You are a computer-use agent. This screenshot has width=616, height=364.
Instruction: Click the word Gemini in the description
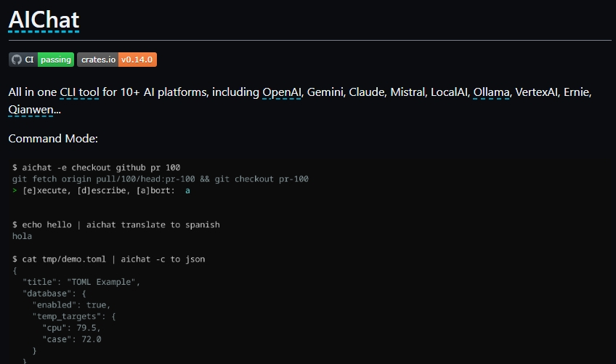(324, 92)
